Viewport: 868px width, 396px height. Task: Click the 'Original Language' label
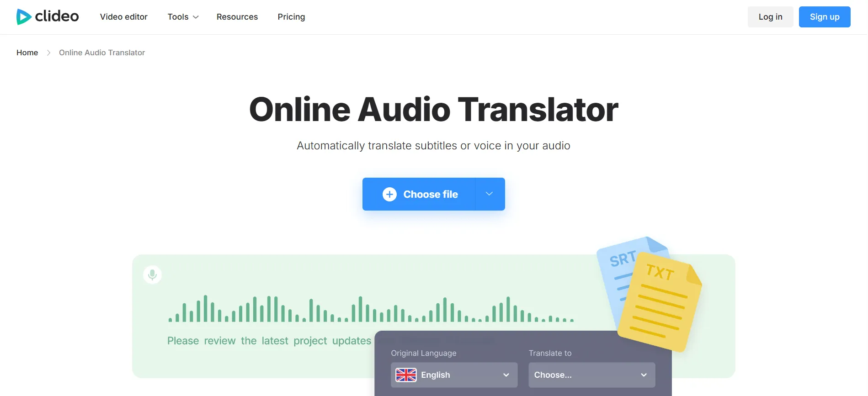coord(424,353)
